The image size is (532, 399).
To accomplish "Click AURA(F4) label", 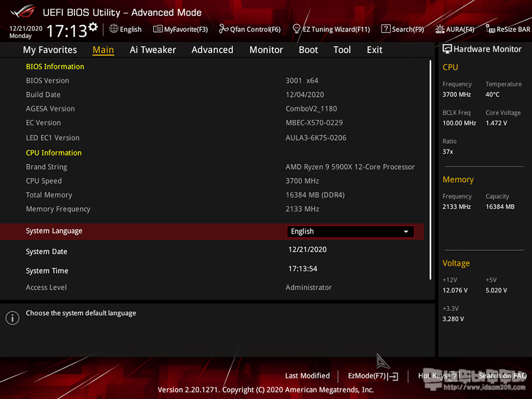I will (x=460, y=30).
